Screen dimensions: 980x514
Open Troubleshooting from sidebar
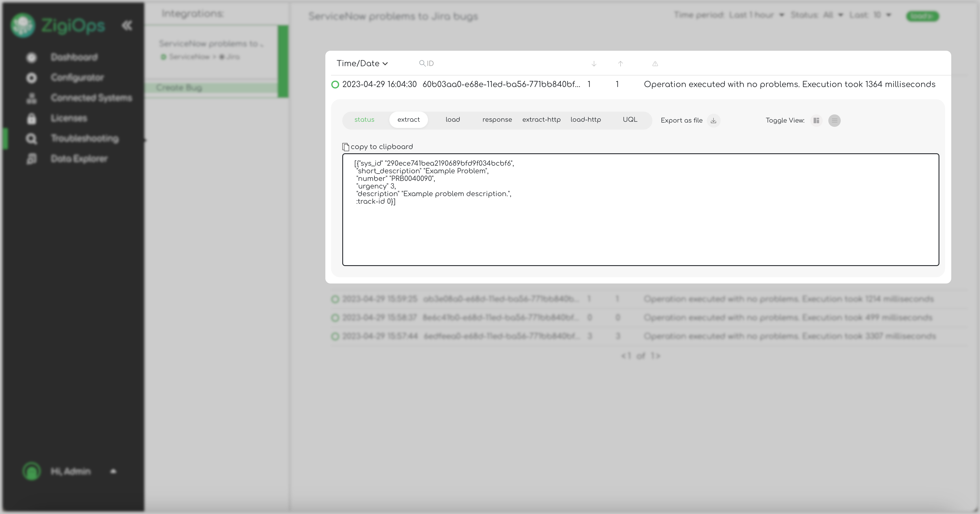point(85,138)
